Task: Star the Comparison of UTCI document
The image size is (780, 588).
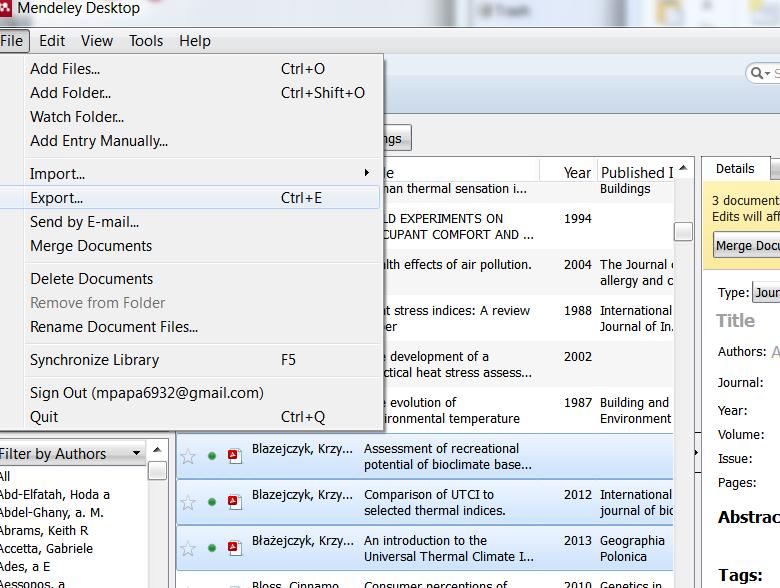Action: [x=188, y=502]
